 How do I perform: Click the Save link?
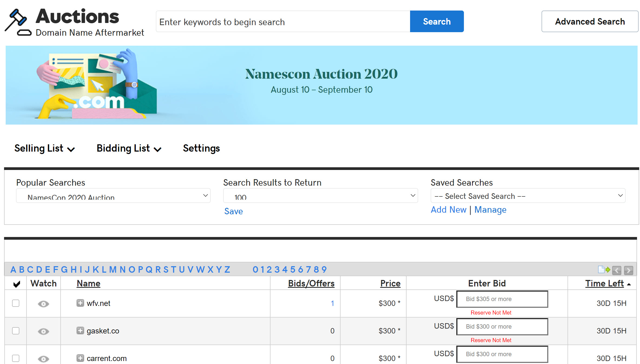[233, 211]
